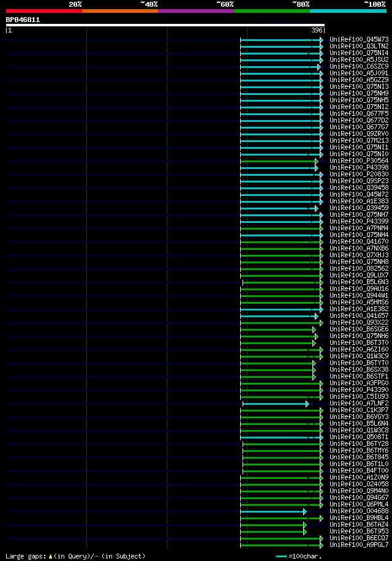The height and width of the screenshot is (561, 392).
Task: Select label UniRef100_Q944W1
Action: click(359, 296)
